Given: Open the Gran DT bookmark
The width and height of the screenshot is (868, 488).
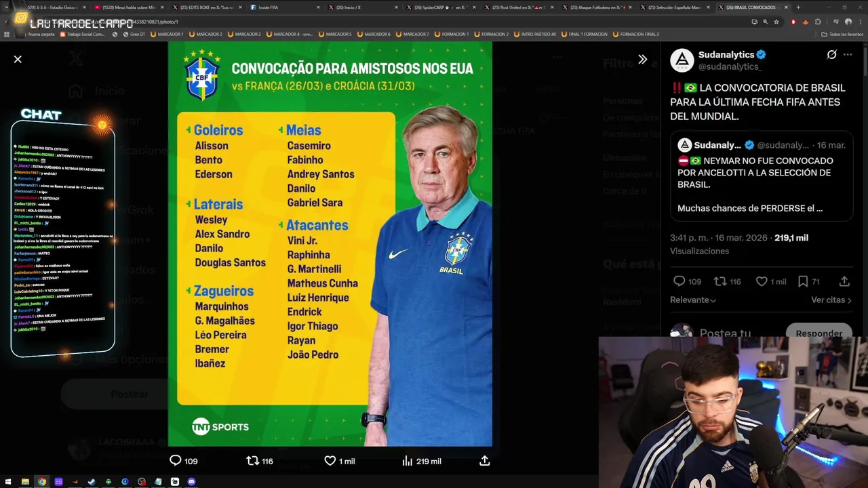Looking at the screenshot, I should tap(134, 34).
